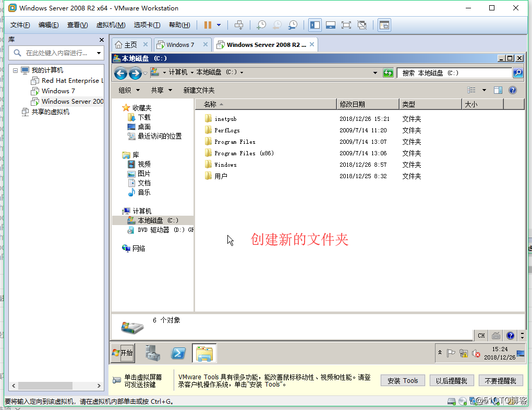Toggle Unity mode icon
The image size is (532, 410).
coord(362,24)
